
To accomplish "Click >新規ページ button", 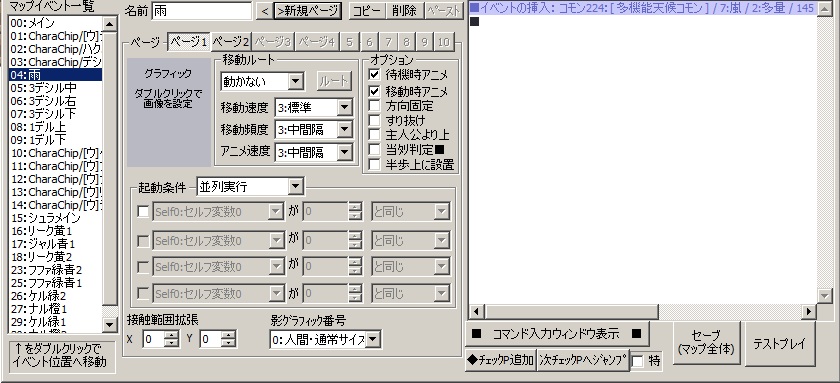I will pyautogui.click(x=308, y=11).
